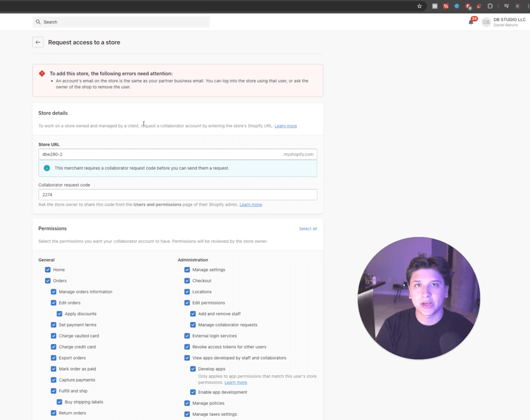Open Learn more link below collaborator request code
The width and height of the screenshot is (530, 420).
(250, 204)
